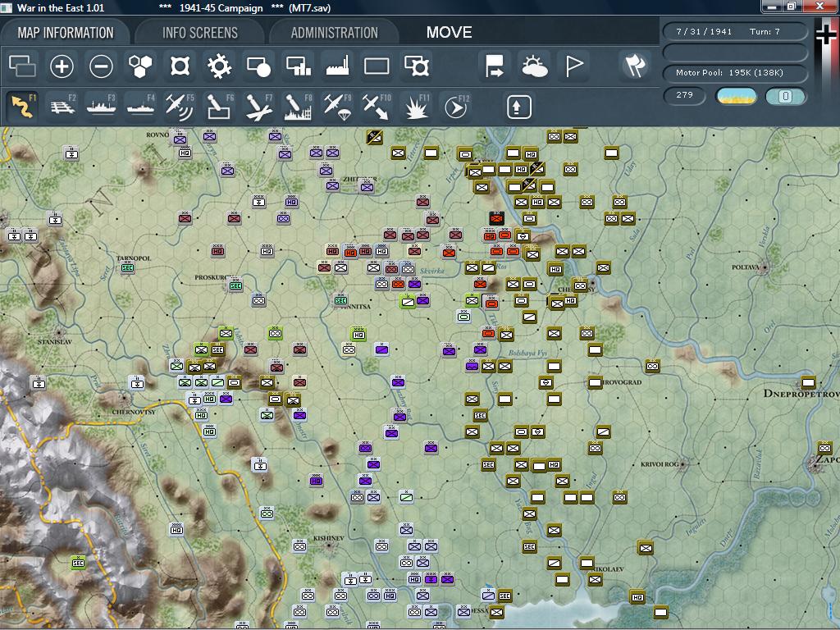Toggle the weather display icon

pos(534,66)
